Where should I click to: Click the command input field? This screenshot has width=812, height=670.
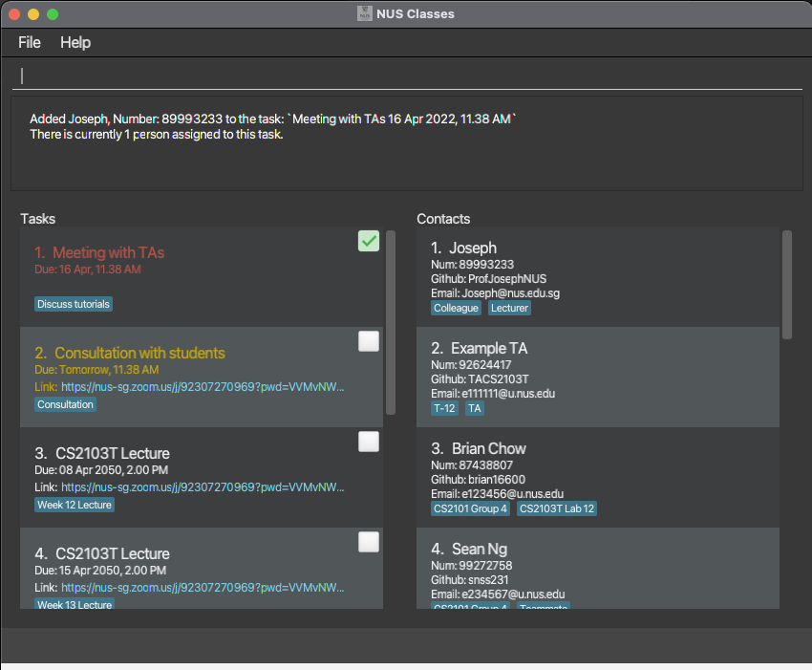pos(407,76)
